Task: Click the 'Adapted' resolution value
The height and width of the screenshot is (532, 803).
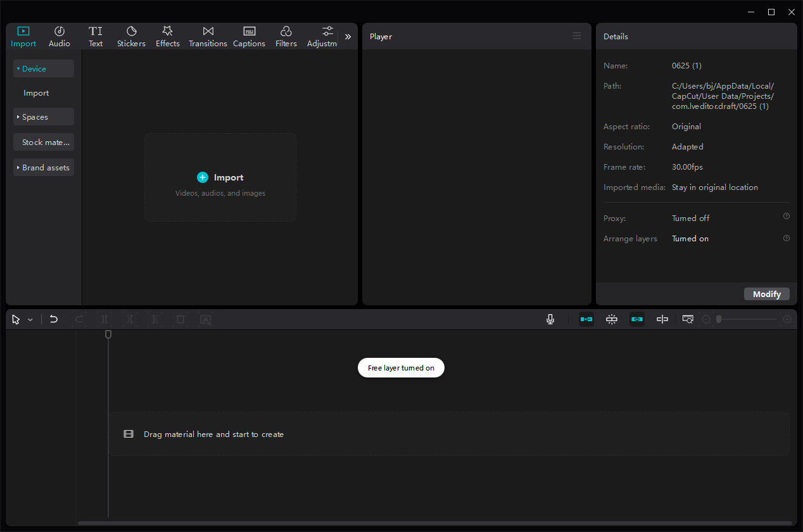Action: (688, 147)
